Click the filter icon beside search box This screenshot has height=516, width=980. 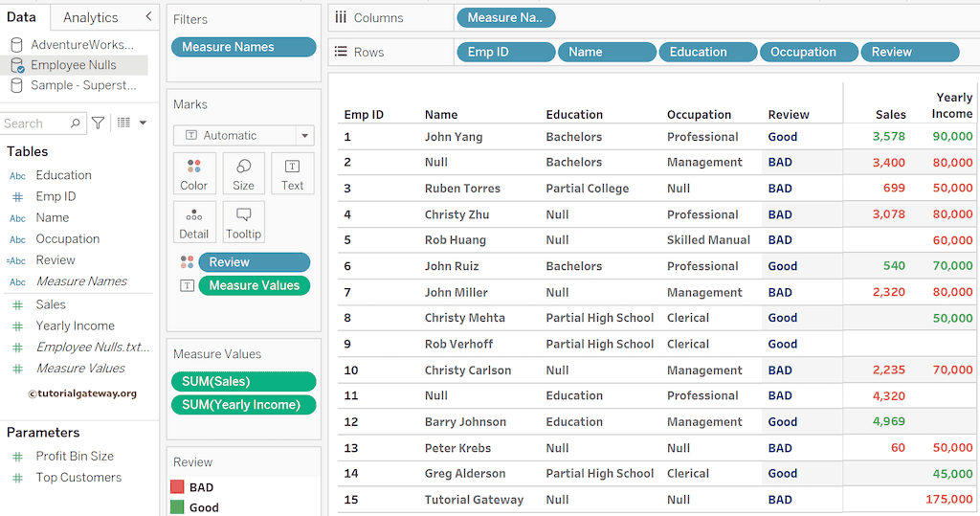pyautogui.click(x=98, y=123)
